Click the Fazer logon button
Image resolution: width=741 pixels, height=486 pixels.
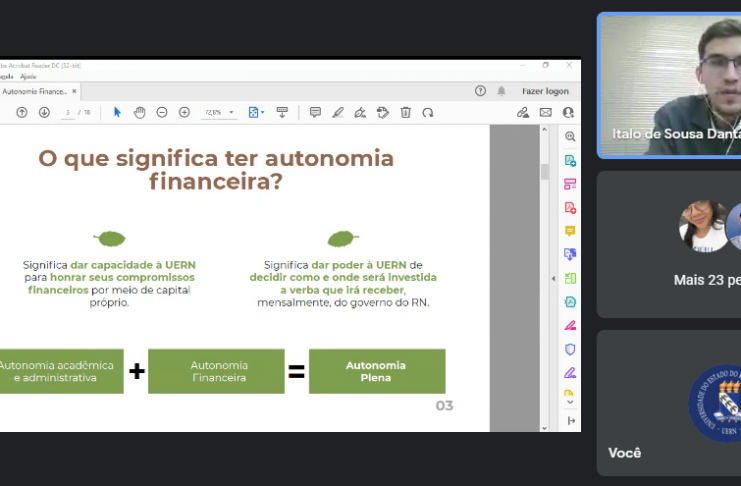545,91
